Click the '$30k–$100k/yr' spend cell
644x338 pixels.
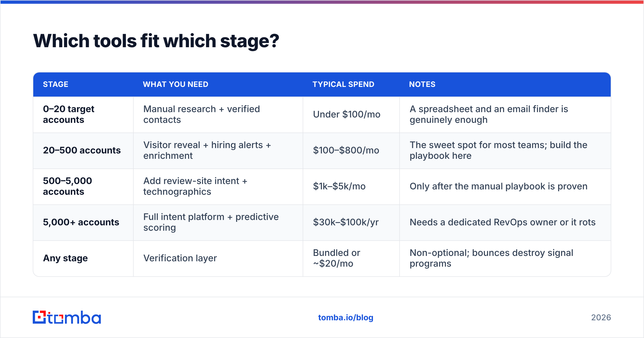[351, 222]
